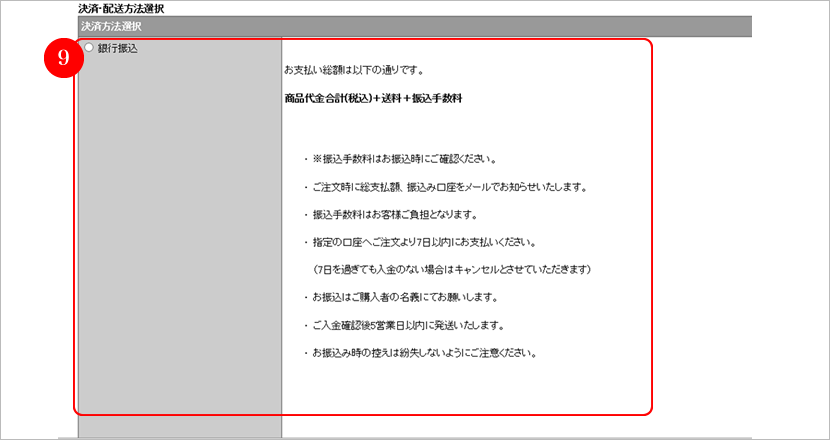This screenshot has height=440, width=830.
Task: Click the 銀行振込 label text
Action: point(118,48)
